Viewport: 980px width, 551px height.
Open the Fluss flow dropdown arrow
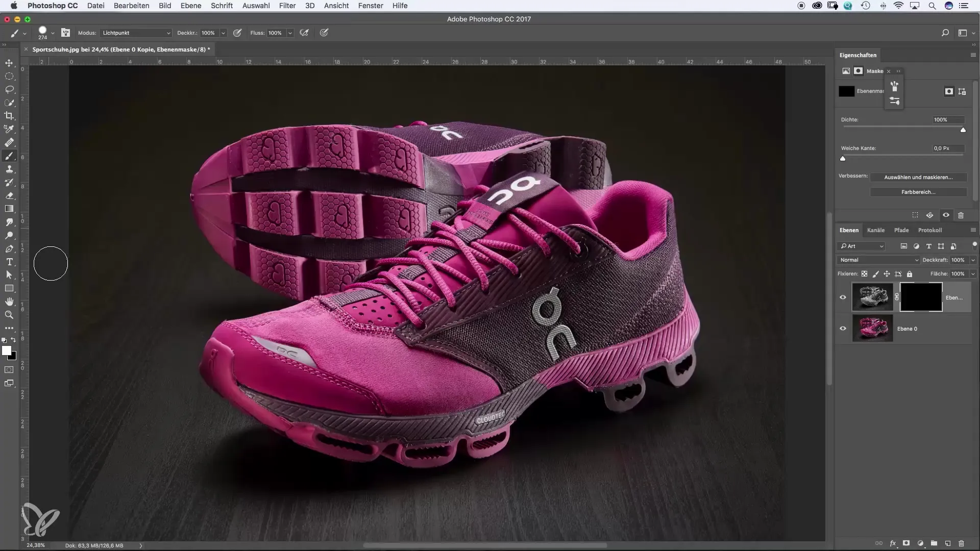pyautogui.click(x=290, y=33)
